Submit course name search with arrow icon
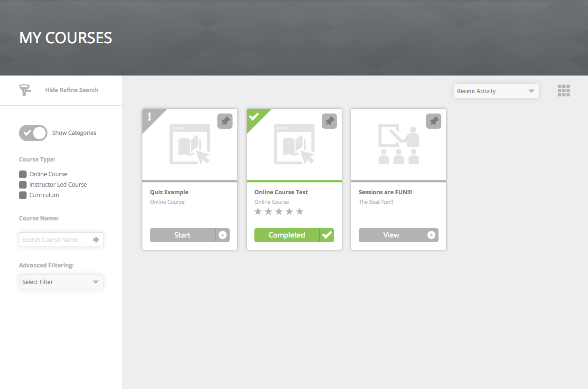 (x=96, y=240)
